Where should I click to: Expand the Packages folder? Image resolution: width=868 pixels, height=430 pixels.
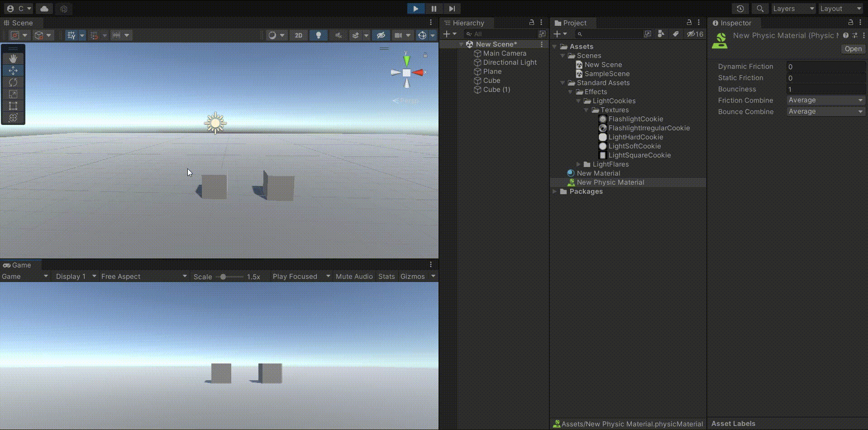(x=554, y=191)
